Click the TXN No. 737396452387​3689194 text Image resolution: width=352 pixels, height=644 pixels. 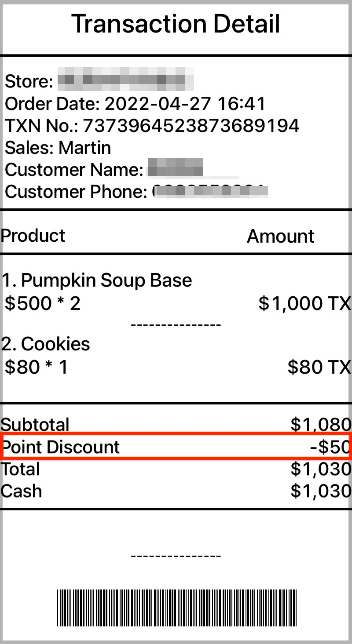[x=152, y=126]
